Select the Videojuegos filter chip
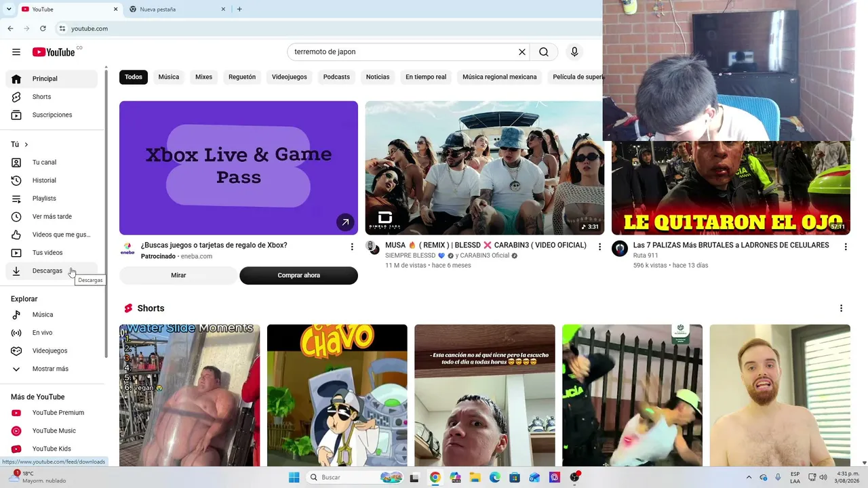Screen dimensions: 868x488 [x=290, y=77]
